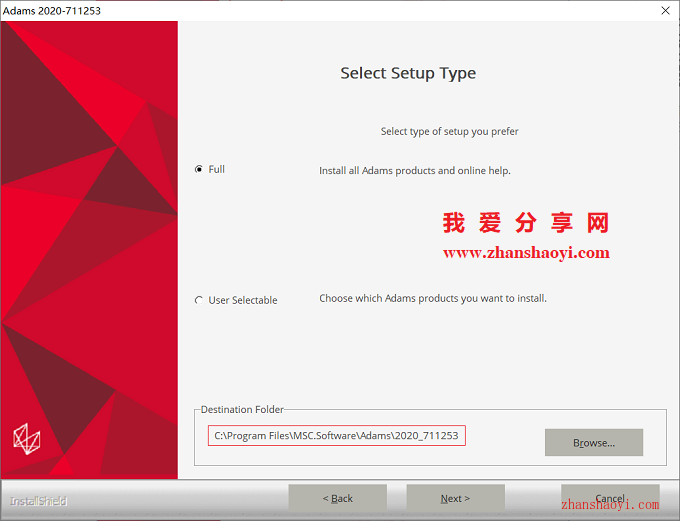This screenshot has width=680, height=521.
Task: Go to the next step with Next >
Action: [455, 498]
